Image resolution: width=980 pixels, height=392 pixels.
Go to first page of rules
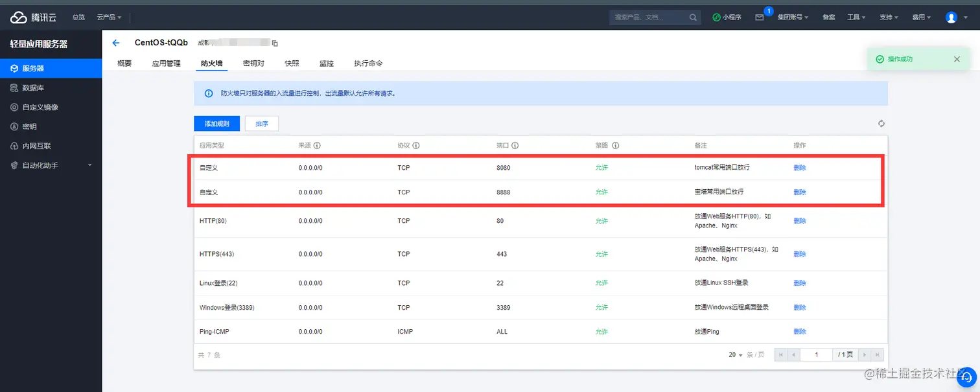[x=781, y=355]
